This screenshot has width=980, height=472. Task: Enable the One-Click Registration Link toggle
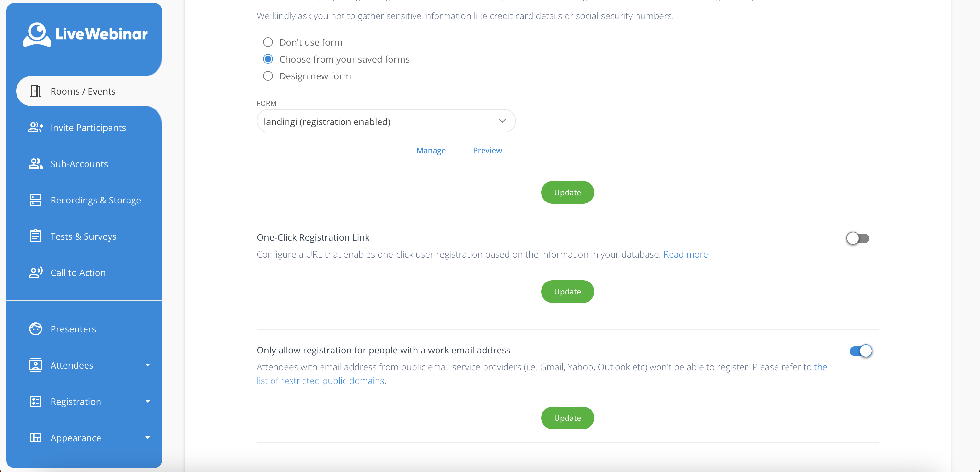857,238
